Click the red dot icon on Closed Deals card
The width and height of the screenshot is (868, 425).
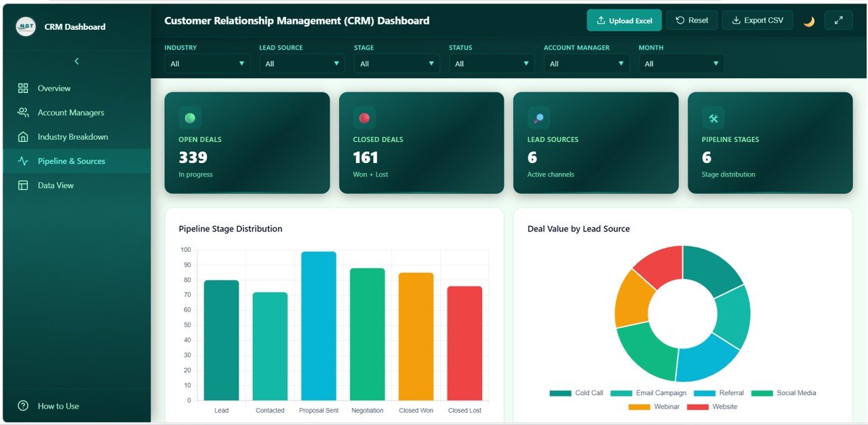point(364,117)
